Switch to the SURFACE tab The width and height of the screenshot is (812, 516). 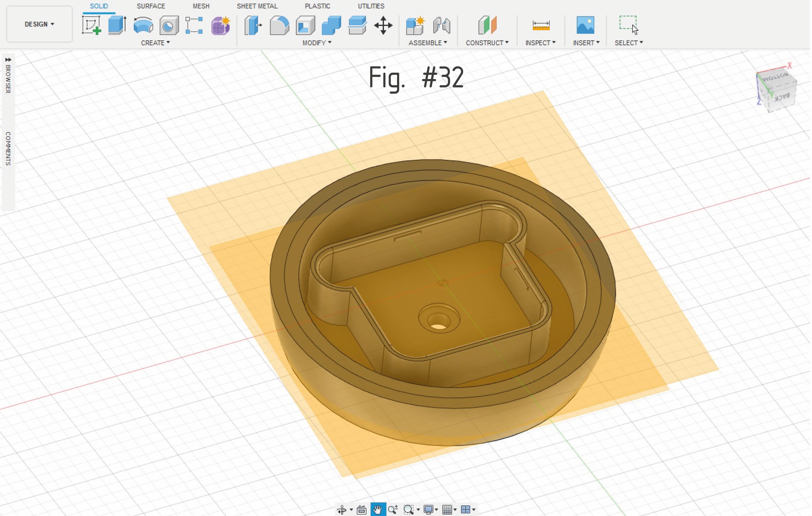(x=151, y=6)
